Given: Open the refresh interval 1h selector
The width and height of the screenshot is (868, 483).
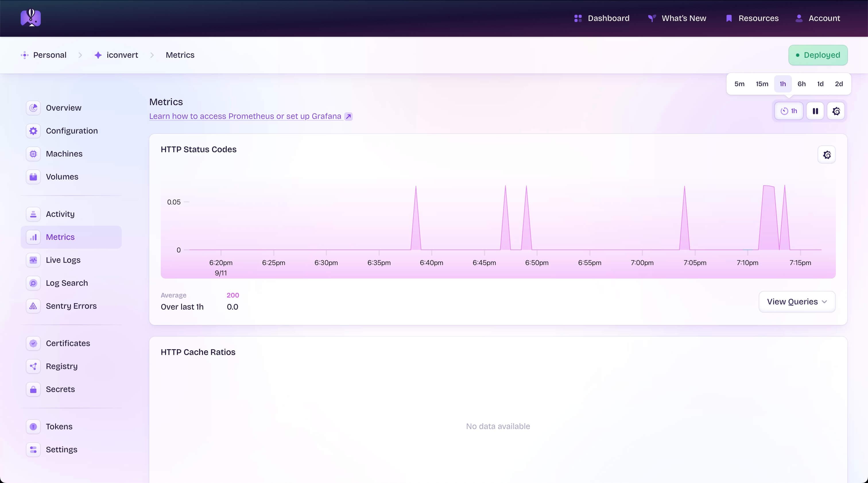Looking at the screenshot, I should [x=788, y=111].
